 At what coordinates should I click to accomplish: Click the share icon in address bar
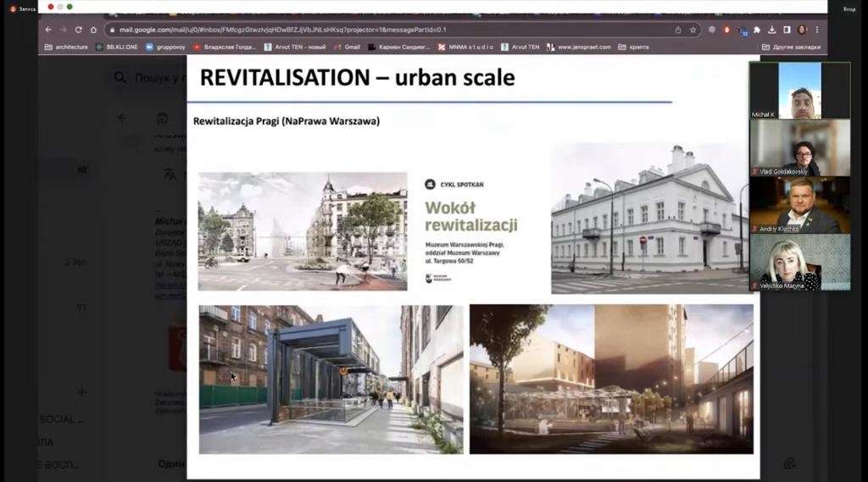(678, 30)
